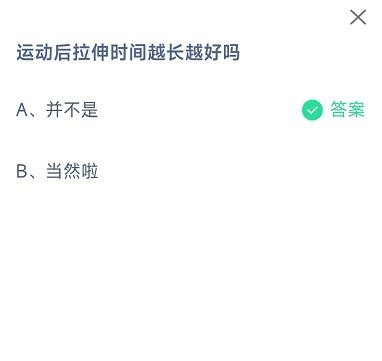
Task: Click the word 当然啦 in option B
Action: coord(72,171)
